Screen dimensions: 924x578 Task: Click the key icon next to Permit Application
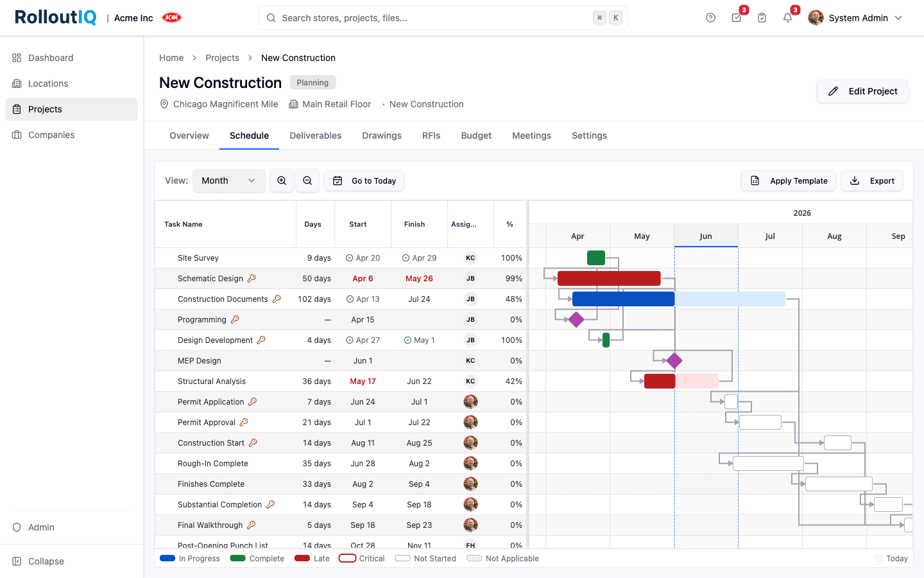pos(253,402)
